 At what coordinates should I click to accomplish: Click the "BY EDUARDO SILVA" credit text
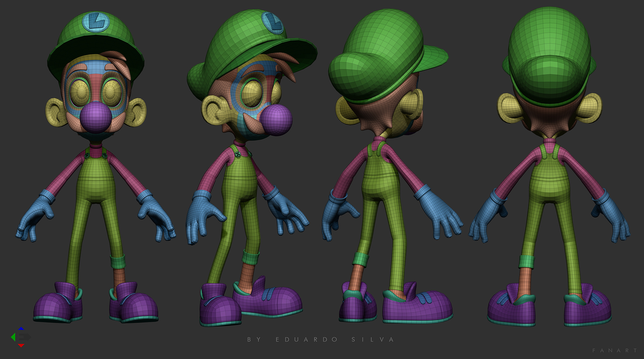pos(320,340)
